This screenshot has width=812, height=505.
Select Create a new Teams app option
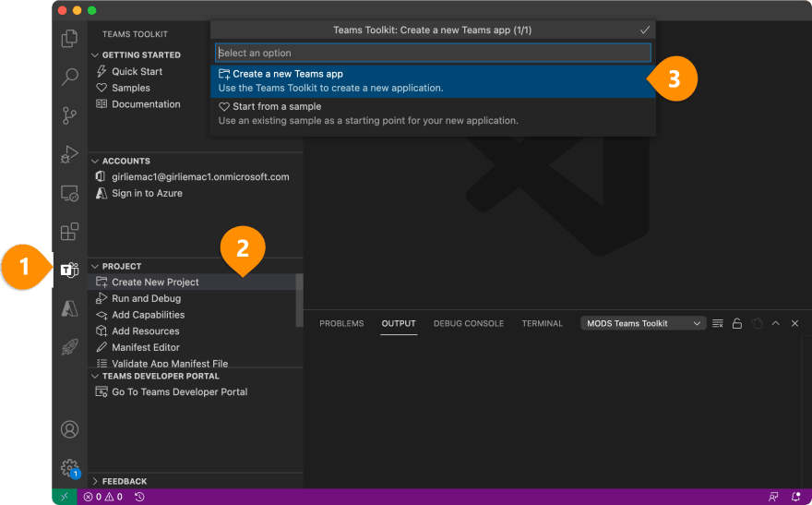coord(433,81)
